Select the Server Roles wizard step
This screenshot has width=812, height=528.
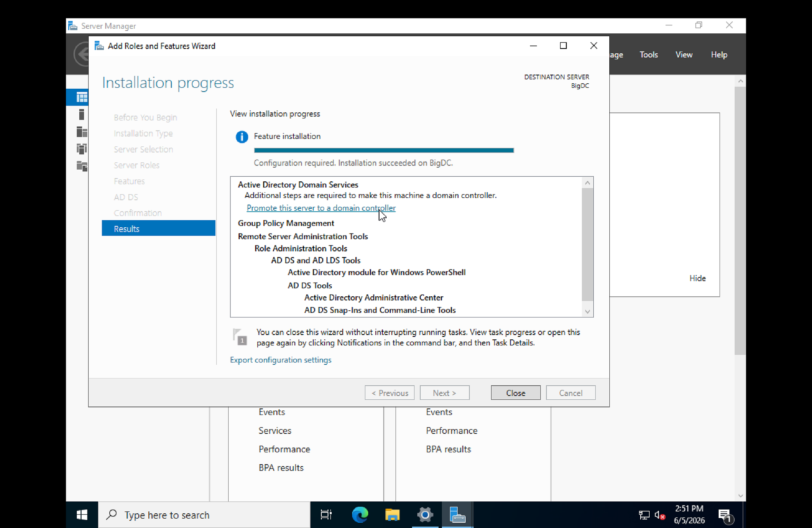click(136, 165)
